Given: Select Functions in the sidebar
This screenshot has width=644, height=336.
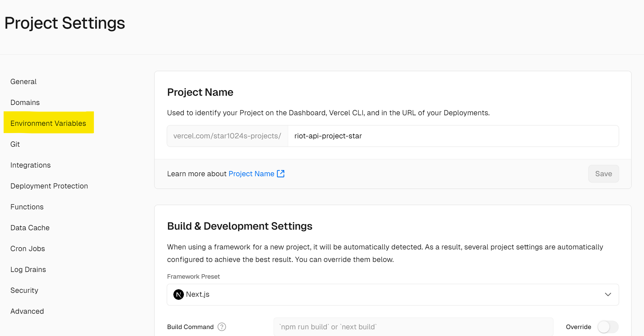Looking at the screenshot, I should [27, 207].
